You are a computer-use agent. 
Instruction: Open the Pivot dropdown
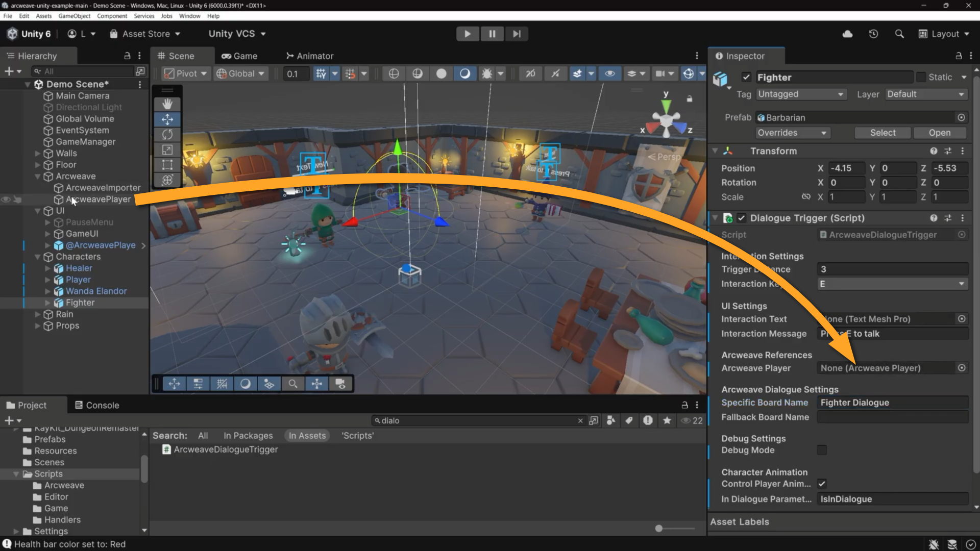(x=186, y=73)
